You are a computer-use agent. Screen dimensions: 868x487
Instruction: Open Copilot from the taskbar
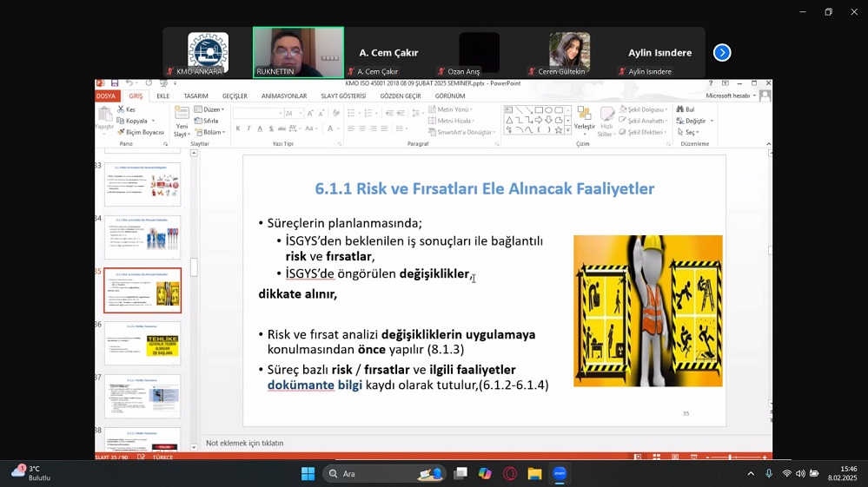pyautogui.click(x=485, y=473)
